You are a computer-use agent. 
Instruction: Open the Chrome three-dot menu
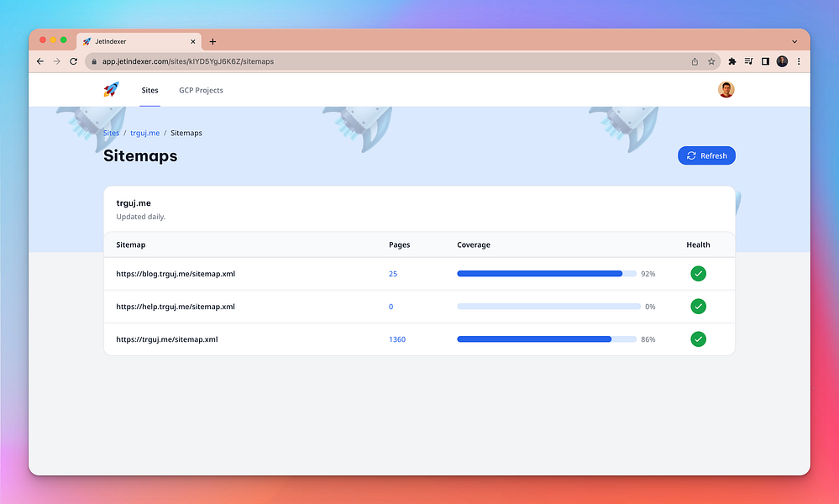point(799,61)
